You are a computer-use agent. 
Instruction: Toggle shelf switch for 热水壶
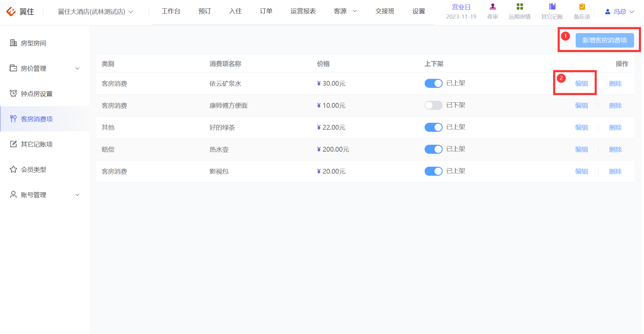(x=433, y=149)
